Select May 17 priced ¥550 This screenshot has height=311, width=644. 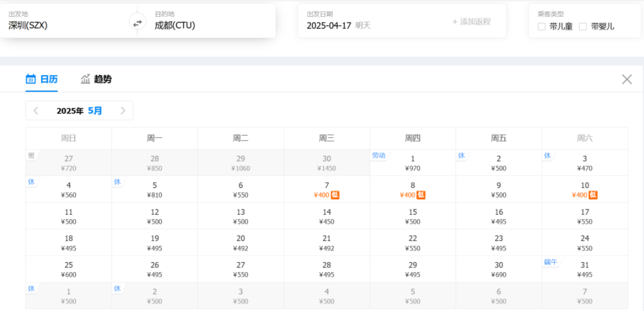point(585,216)
